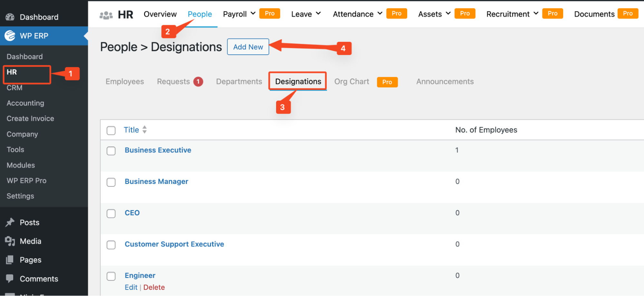This screenshot has width=644, height=296.
Task: Open the Settings submenu item
Action: pyautogui.click(x=20, y=196)
